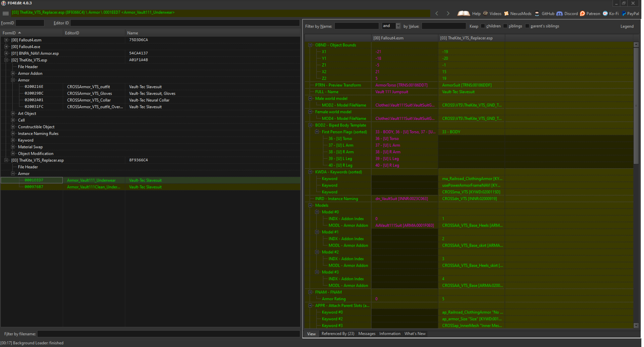Image resolution: width=644 pixels, height=347 pixels.
Task: Collapse the [03] TheKite_VTS_Replacer.esp node
Action: [x=6, y=160]
